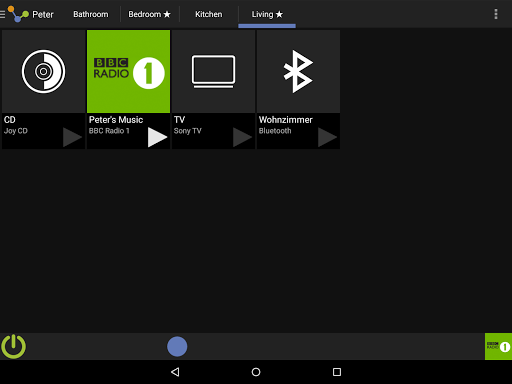Click the Peter app logo icon
Viewport: 512px width, 384px height.
pyautogui.click(x=18, y=14)
